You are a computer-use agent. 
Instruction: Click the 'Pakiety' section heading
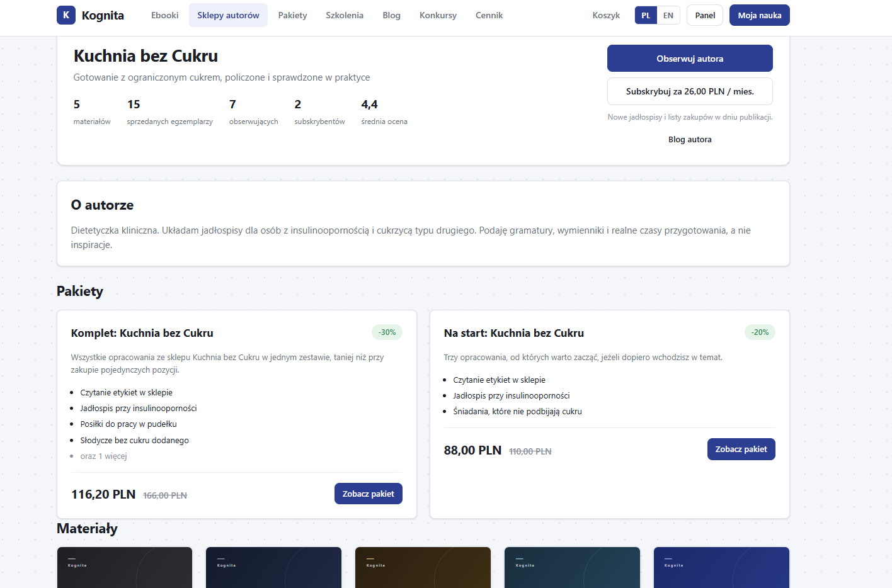click(x=80, y=291)
